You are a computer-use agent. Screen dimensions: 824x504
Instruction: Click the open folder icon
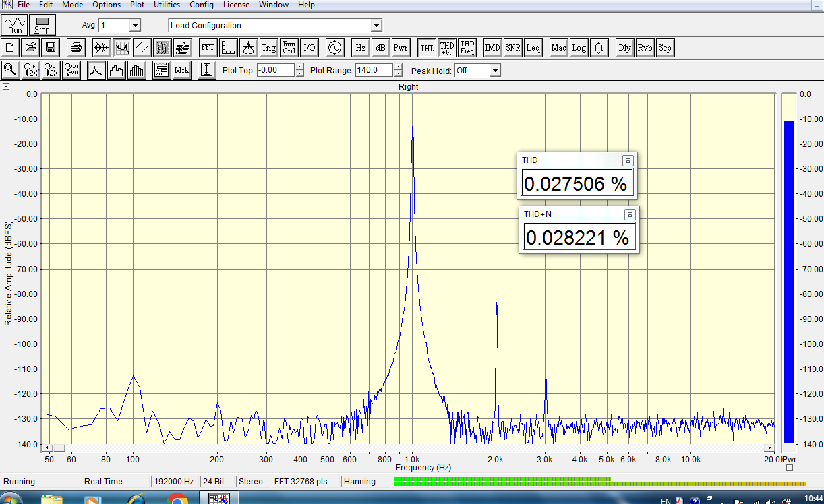tap(30, 48)
